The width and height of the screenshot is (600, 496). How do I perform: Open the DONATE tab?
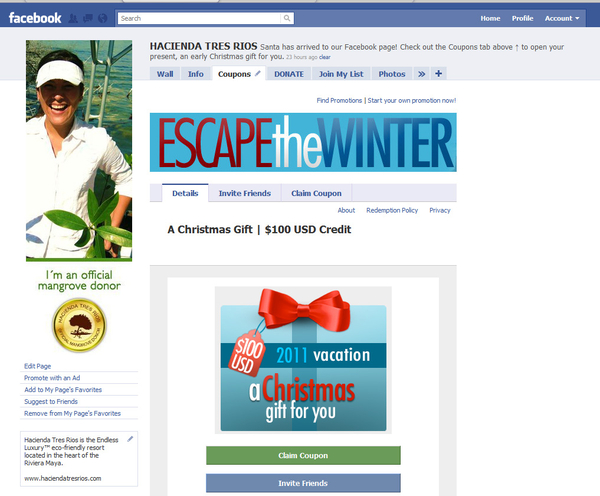pyautogui.click(x=289, y=74)
